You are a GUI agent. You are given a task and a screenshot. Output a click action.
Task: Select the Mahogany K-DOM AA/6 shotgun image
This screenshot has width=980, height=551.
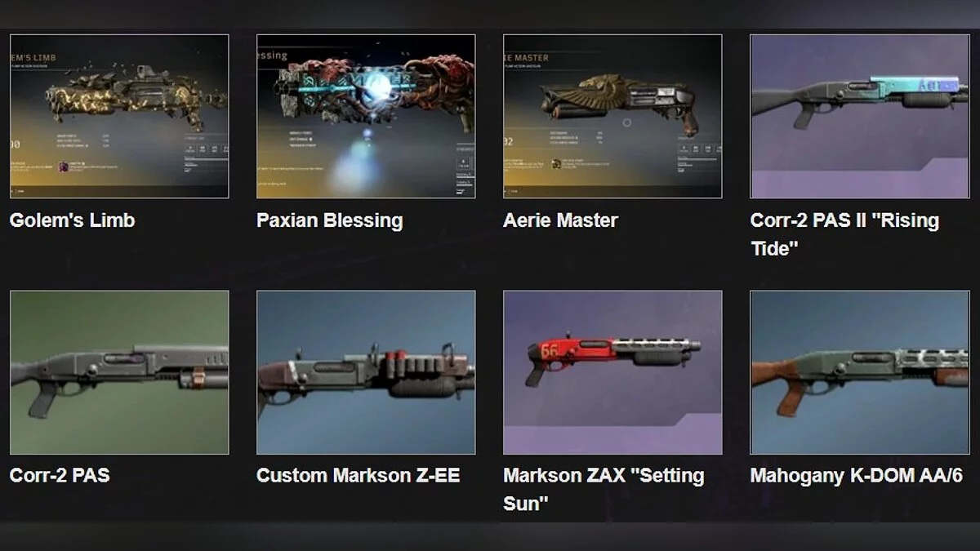click(x=859, y=372)
